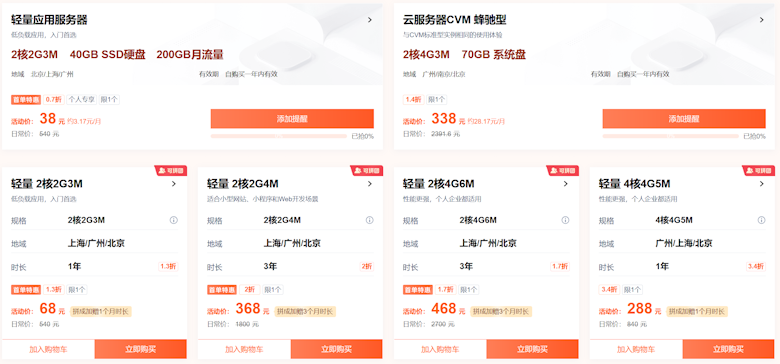Click progress bar of 轻量应用服务器 deal
780x364 pixels.
pyautogui.click(x=279, y=136)
